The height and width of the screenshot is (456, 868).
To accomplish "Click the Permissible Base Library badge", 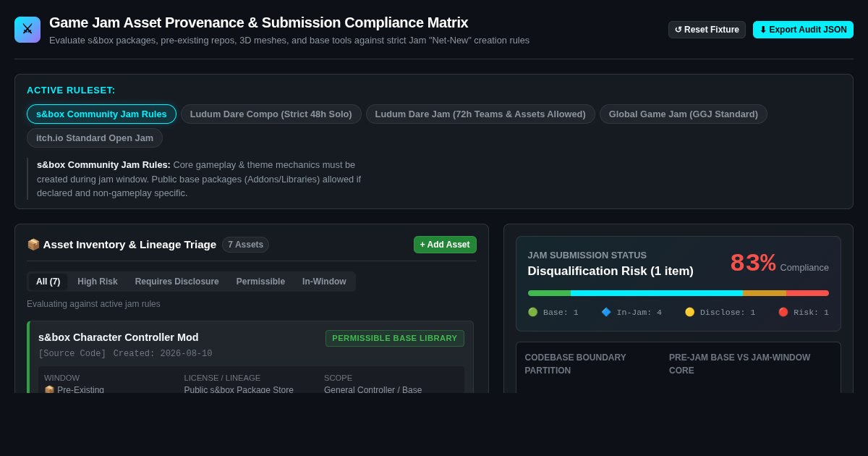I will click(395, 338).
